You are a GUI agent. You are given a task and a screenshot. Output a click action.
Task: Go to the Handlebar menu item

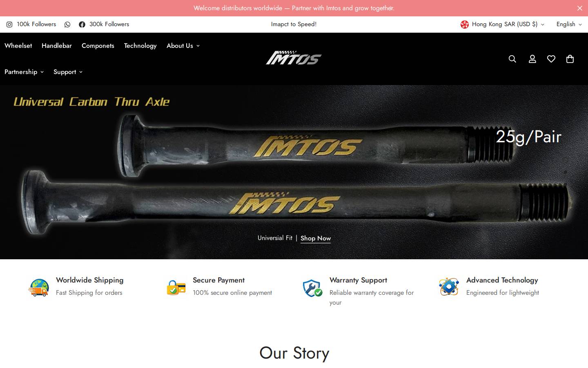[x=57, y=46]
